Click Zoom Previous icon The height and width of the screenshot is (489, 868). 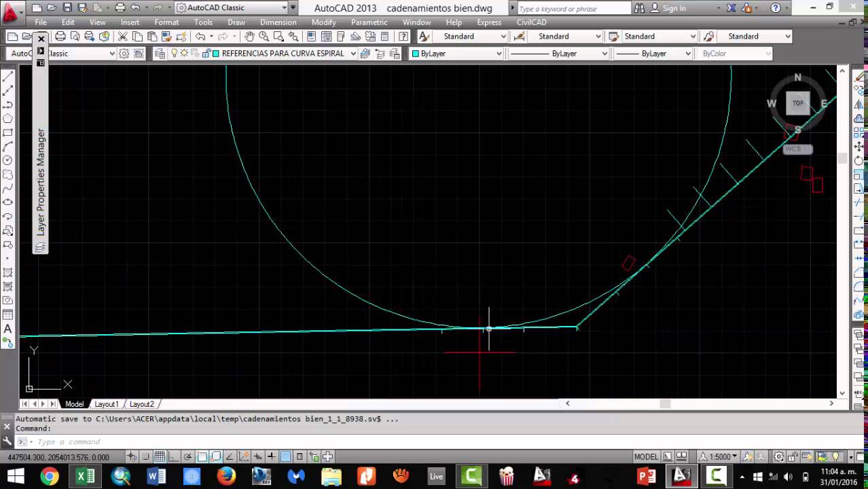(x=293, y=37)
